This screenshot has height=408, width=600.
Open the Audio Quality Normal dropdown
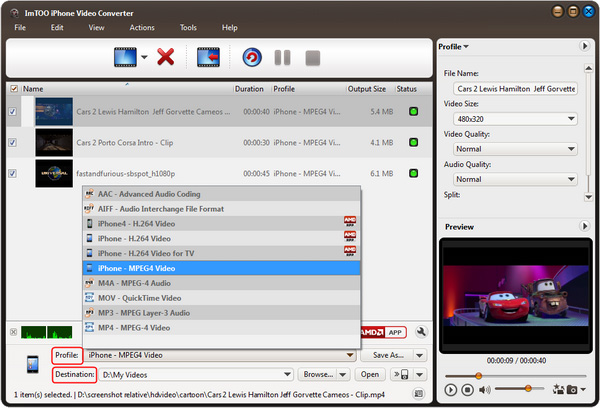pyautogui.click(x=515, y=179)
